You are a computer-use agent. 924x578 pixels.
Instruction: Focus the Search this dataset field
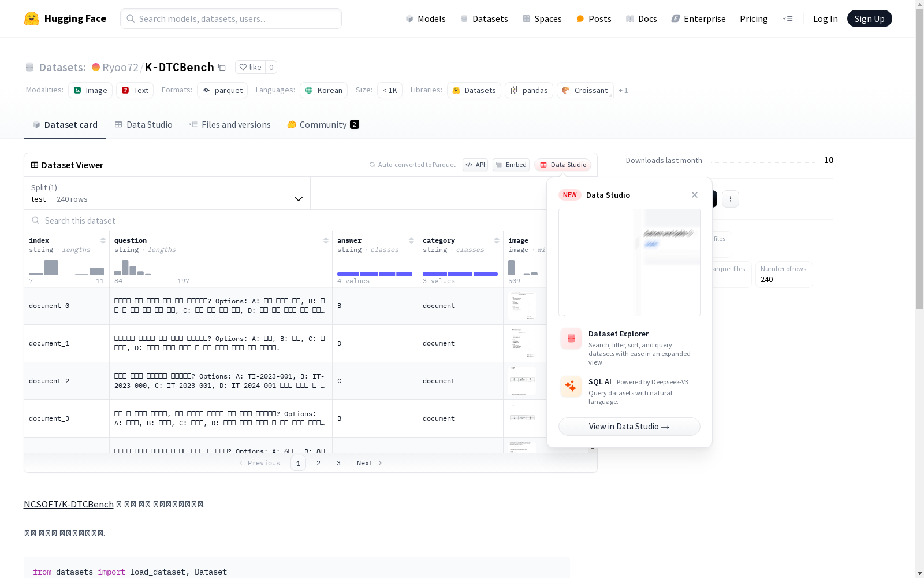(285, 220)
